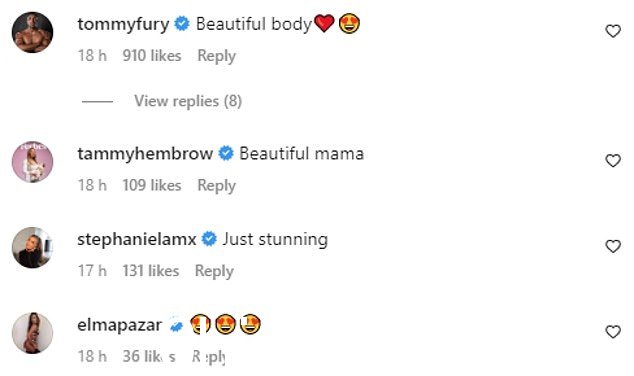The height and width of the screenshot is (376, 634).
Task: Like elmapazar's comment with heart icon
Action: pos(613,332)
